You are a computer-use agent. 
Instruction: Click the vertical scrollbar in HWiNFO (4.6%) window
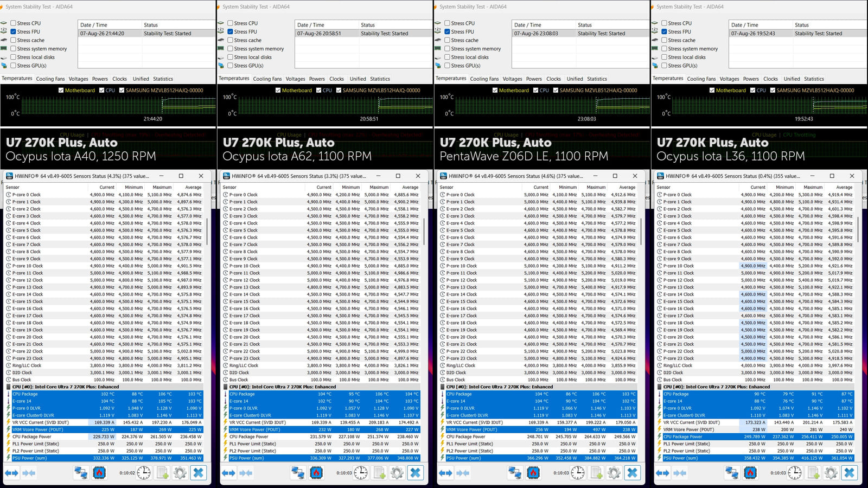642,230
